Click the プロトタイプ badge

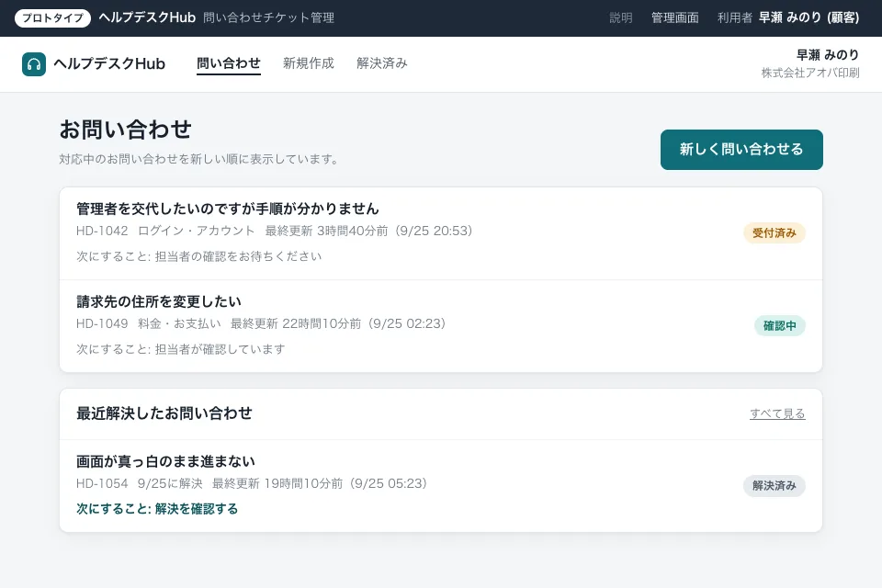53,18
